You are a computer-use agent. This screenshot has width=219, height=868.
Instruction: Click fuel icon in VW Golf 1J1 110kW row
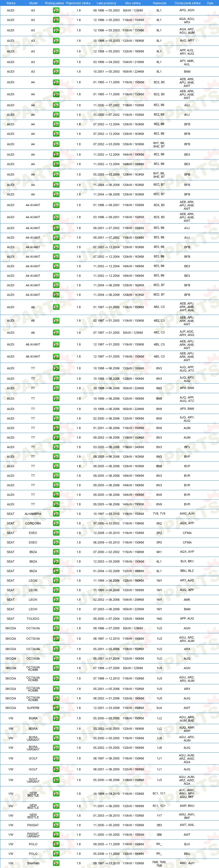(56, 759)
